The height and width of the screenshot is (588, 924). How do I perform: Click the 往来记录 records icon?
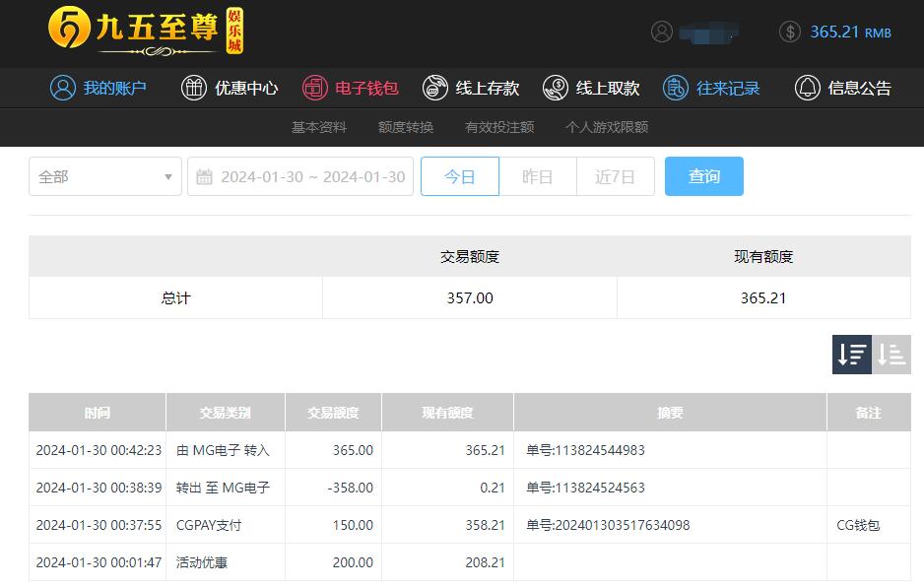pyautogui.click(x=676, y=88)
